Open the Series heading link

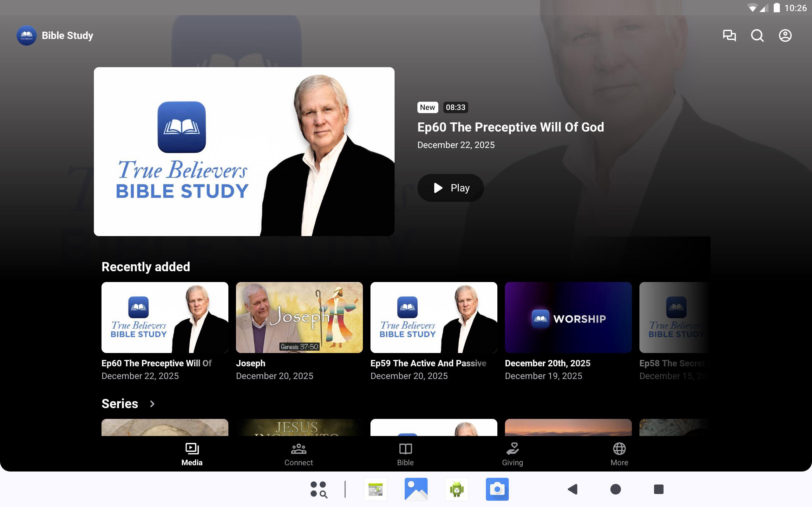(x=120, y=404)
